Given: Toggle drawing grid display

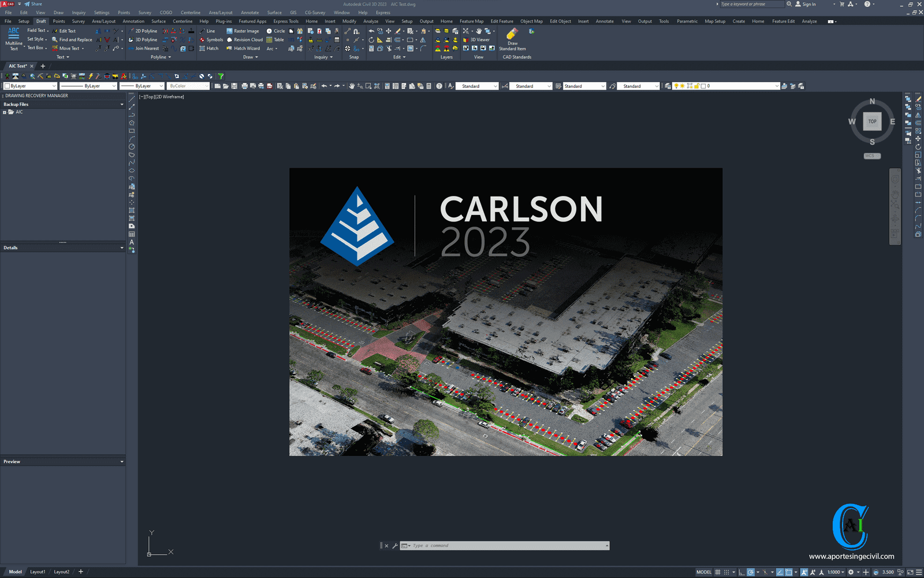Looking at the screenshot, I should point(718,572).
